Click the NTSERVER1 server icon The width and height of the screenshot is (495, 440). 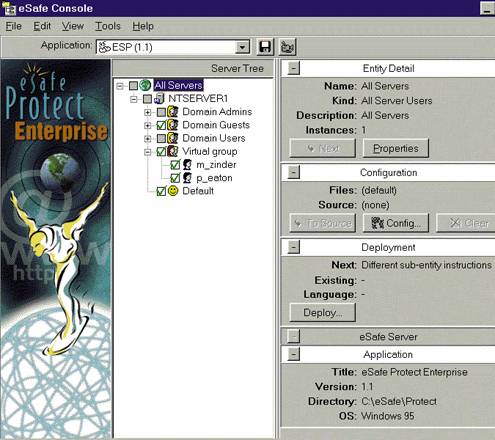click(x=159, y=99)
